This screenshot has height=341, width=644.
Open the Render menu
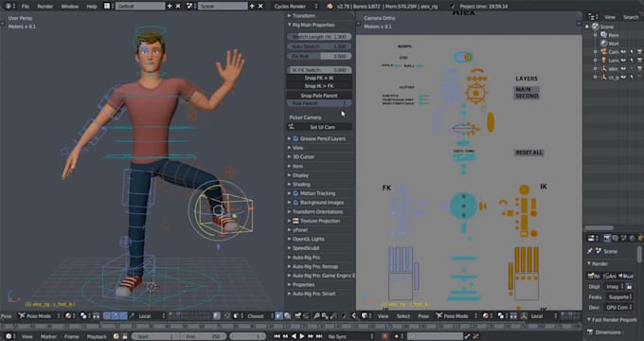tap(45, 7)
